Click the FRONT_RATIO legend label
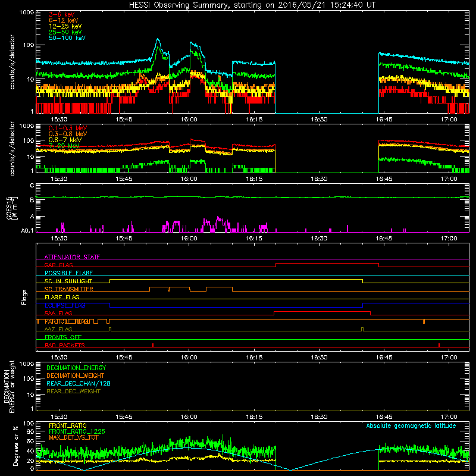Screen dimensions: 476x476 68,425
